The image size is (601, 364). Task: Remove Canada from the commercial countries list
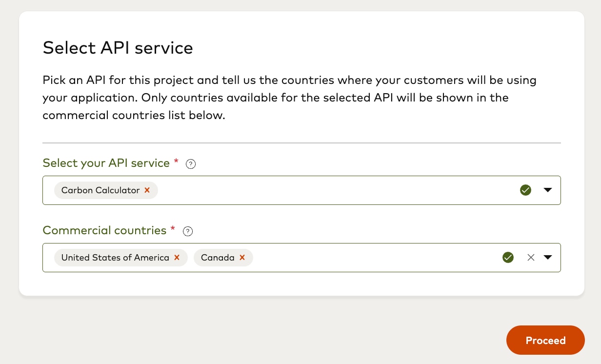pyautogui.click(x=242, y=258)
